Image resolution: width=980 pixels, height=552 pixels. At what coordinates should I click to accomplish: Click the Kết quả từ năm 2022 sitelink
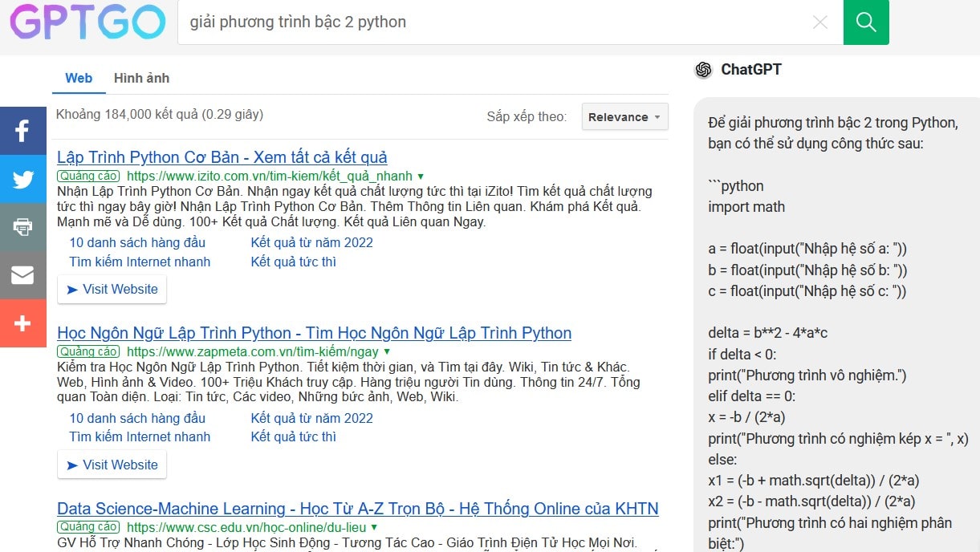[312, 242]
